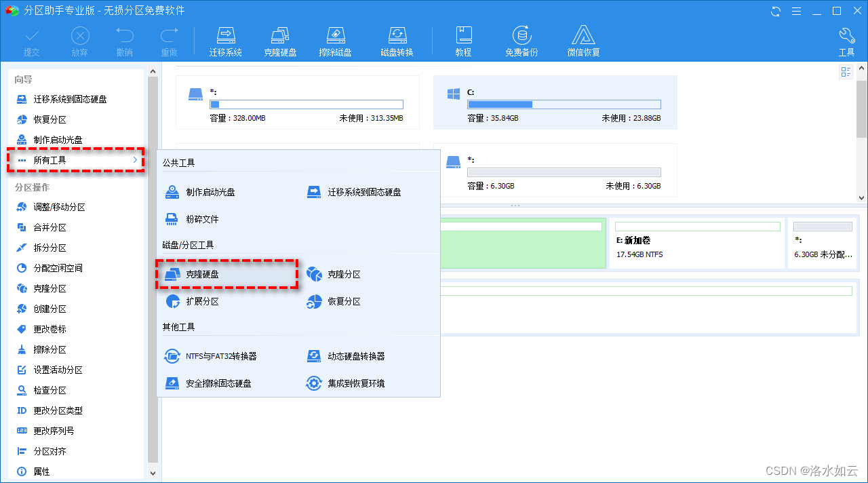868x483 pixels.
Task: Open the hamburger menu in the title bar
Action: click(796, 11)
